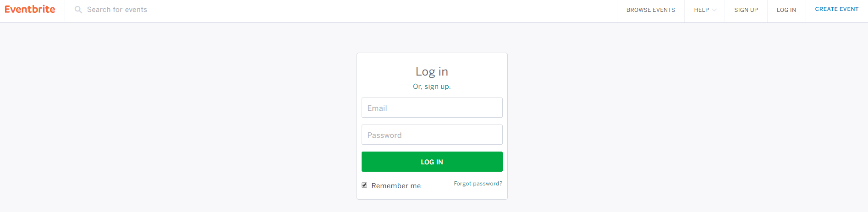868x212 pixels.
Task: Go to Sign Up in the top bar
Action: 746,10
